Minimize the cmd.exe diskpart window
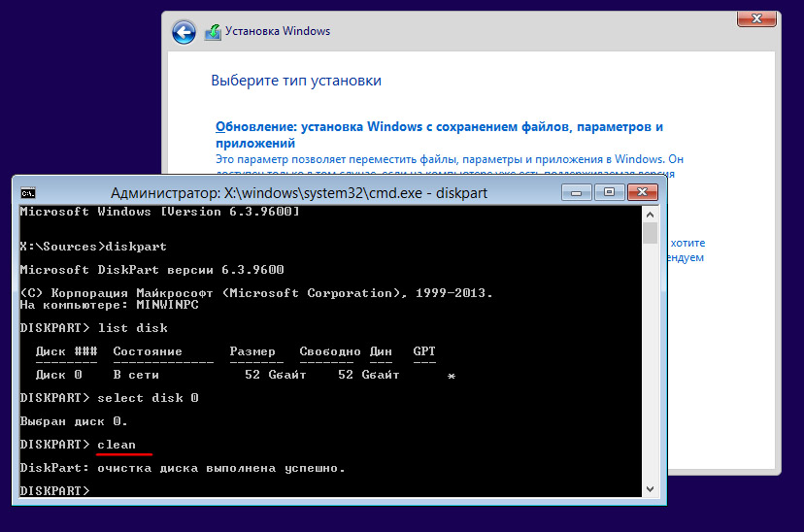The height and width of the screenshot is (532, 804). click(x=577, y=192)
